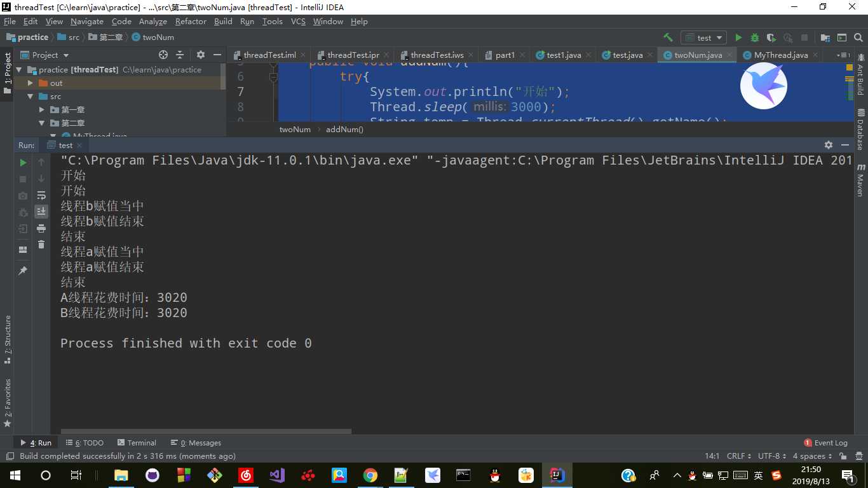Restore layout icon in Run panel
This screenshot has width=868, height=488.
click(24, 250)
